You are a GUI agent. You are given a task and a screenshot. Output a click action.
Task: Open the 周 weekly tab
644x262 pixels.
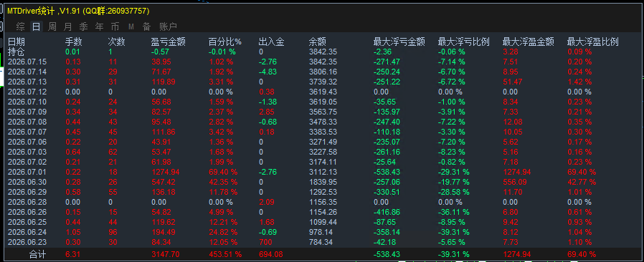click(x=52, y=27)
